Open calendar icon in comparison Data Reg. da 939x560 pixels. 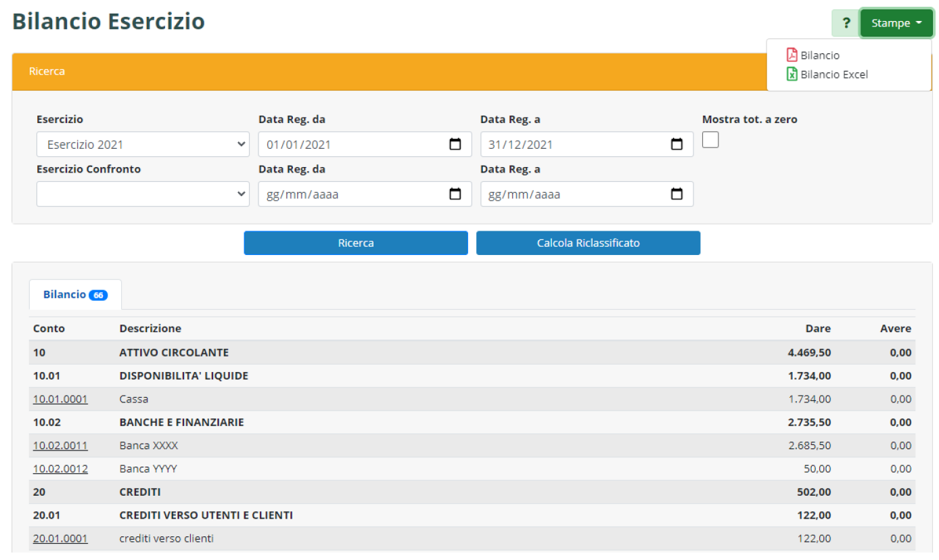click(455, 194)
